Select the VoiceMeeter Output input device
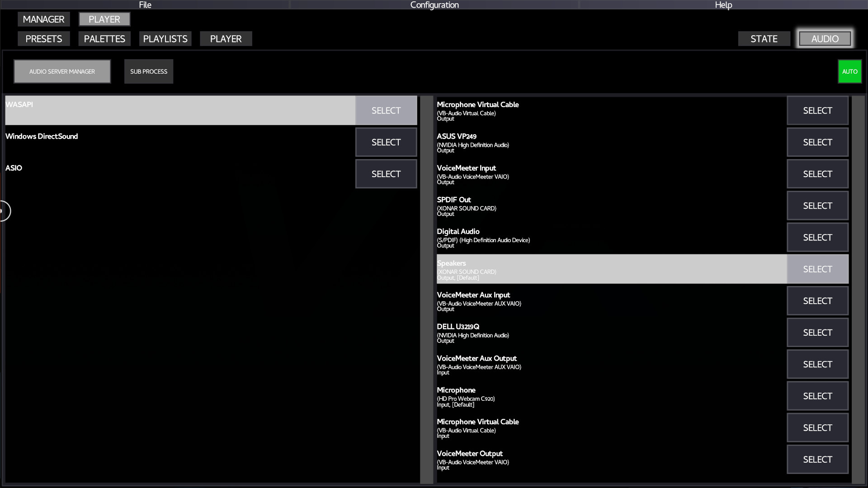This screenshot has height=488, width=868. pyautogui.click(x=817, y=459)
